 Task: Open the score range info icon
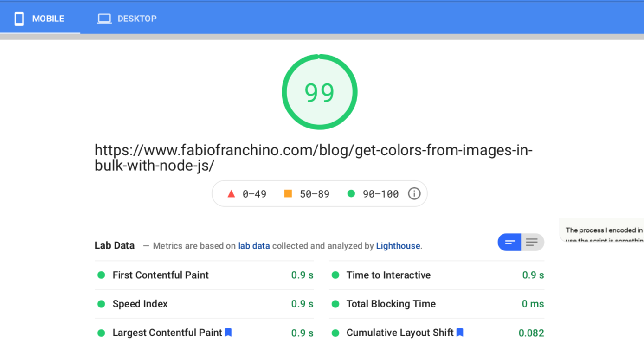[414, 193]
